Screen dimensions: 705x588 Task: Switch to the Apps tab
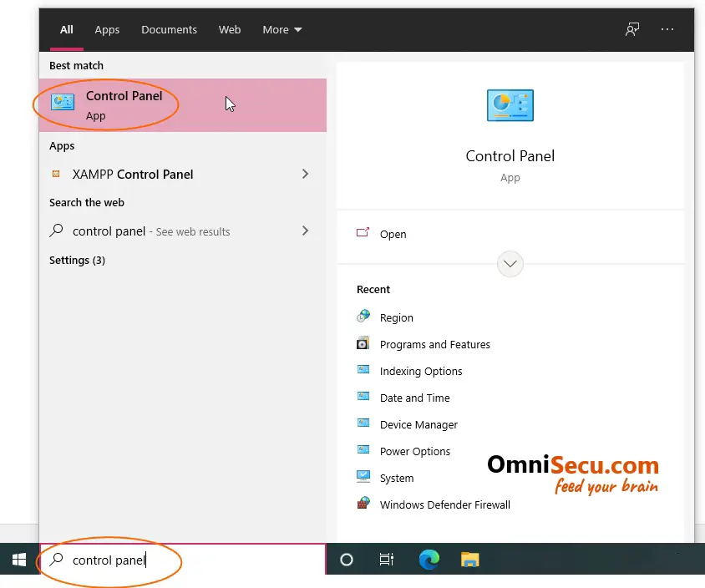107,30
